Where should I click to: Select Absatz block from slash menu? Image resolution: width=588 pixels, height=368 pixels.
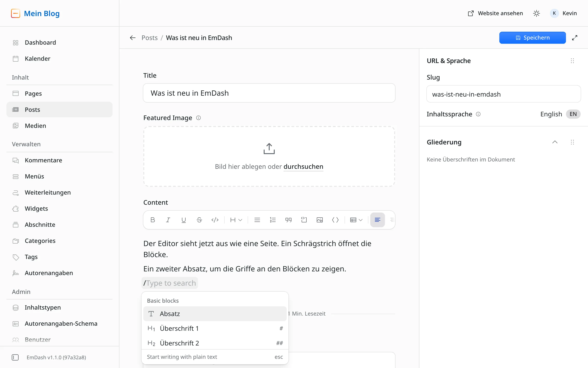point(215,313)
